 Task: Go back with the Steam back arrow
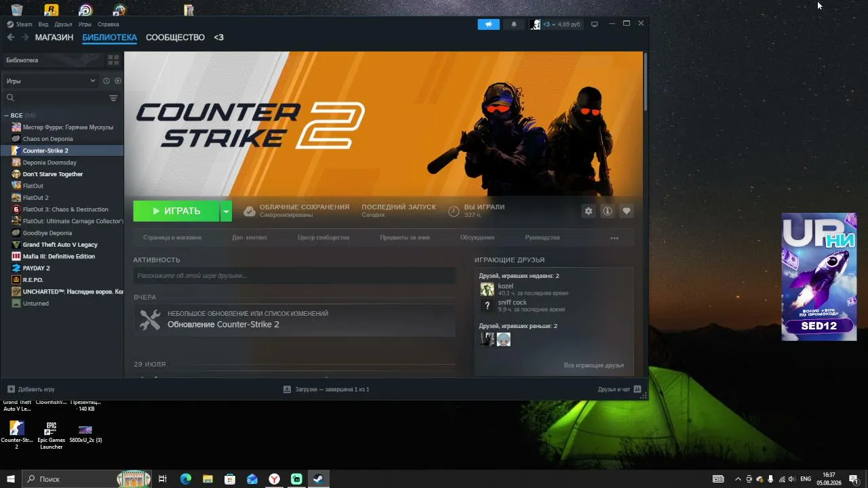[11, 37]
